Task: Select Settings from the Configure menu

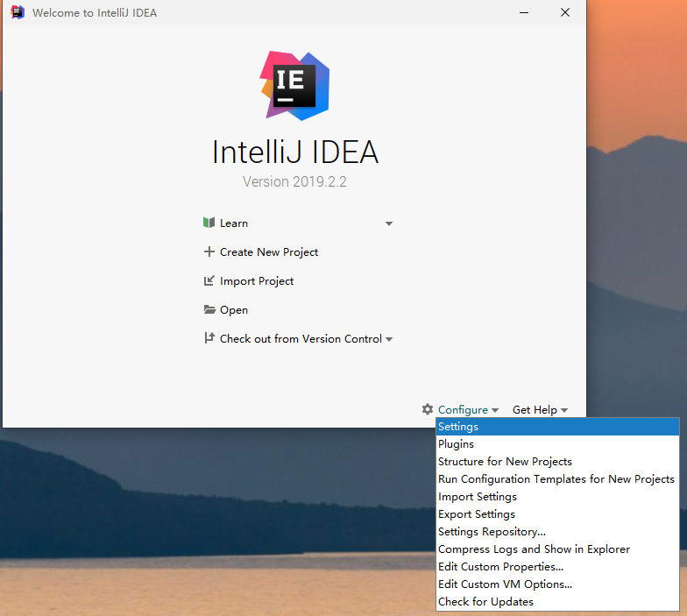Action: click(x=458, y=427)
